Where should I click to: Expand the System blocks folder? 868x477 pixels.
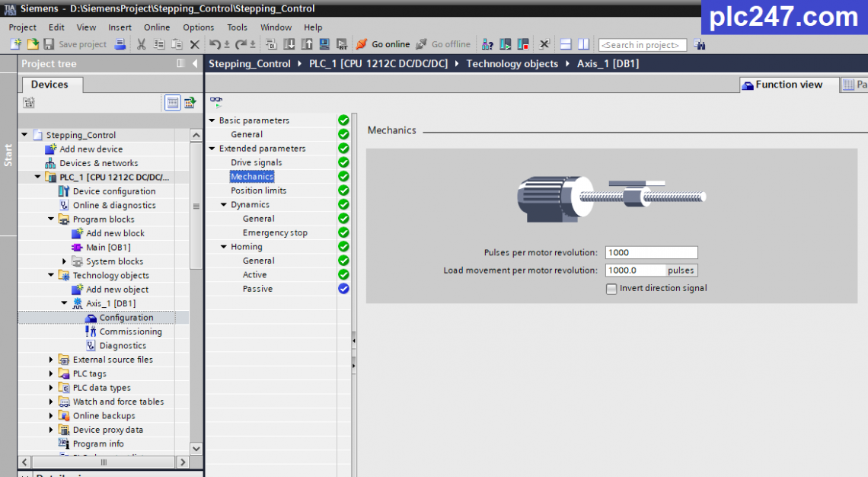64,261
